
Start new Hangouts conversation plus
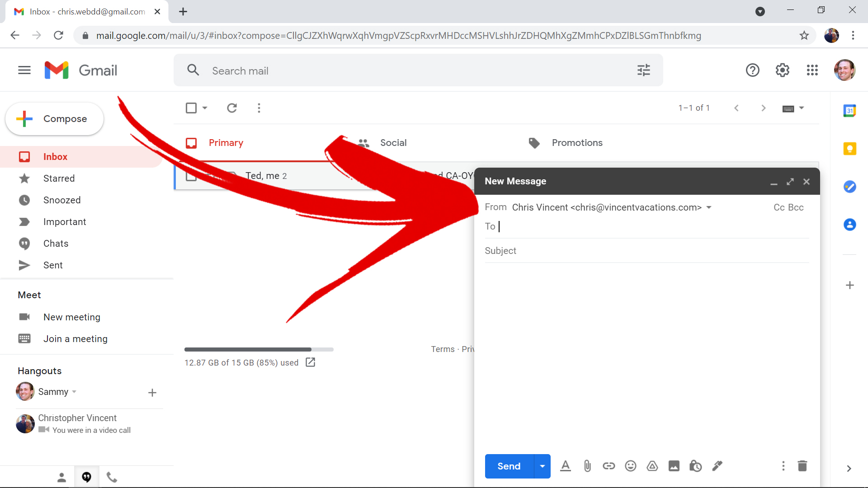(152, 393)
